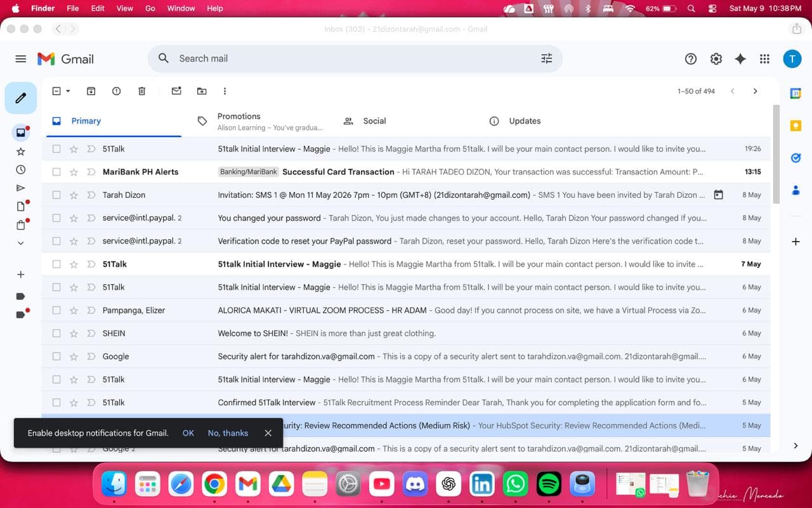Screen dimensions: 812x508
Task: Tick checkbox for MariBank PH Alerts email
Action: (56, 172)
